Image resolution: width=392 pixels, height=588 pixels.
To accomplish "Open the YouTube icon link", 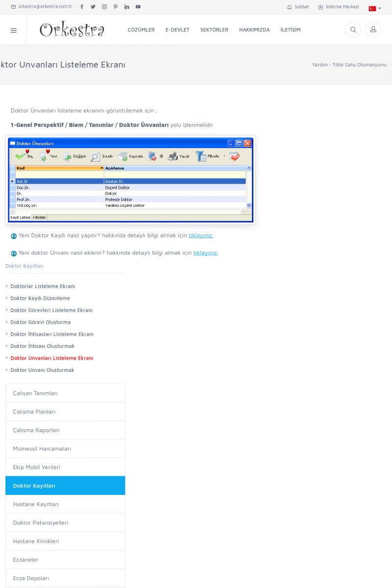I will pyautogui.click(x=138, y=7).
